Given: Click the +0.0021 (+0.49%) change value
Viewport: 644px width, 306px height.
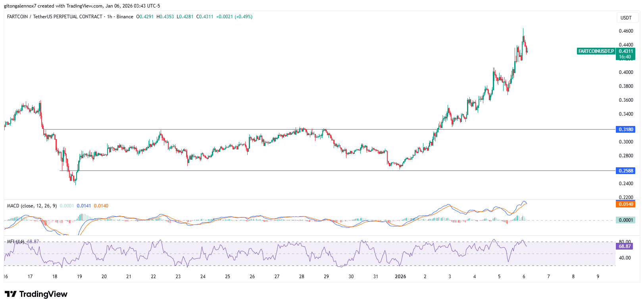Looking at the screenshot, I should tap(234, 17).
